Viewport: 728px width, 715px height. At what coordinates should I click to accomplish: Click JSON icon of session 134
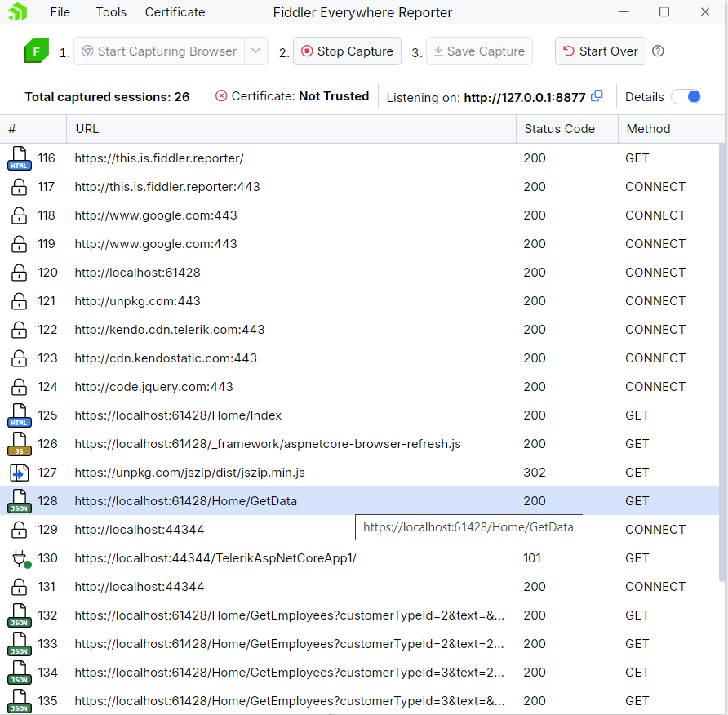click(x=19, y=673)
